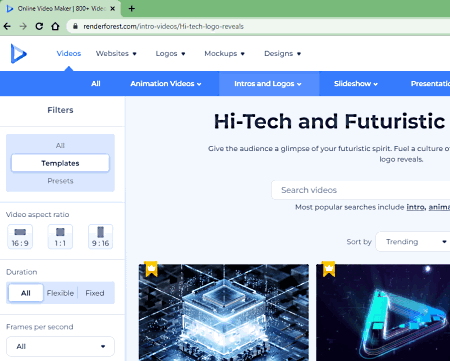Choose the 9:16 vertical aspect ratio
Image resolution: width=450 pixels, height=361 pixels.
coord(101,237)
